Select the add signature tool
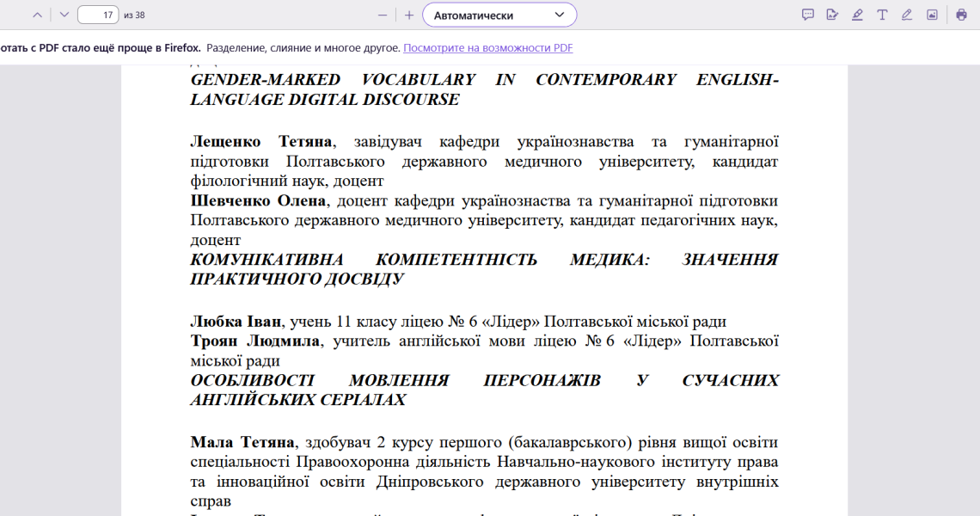The height and width of the screenshot is (516, 980). point(832,15)
